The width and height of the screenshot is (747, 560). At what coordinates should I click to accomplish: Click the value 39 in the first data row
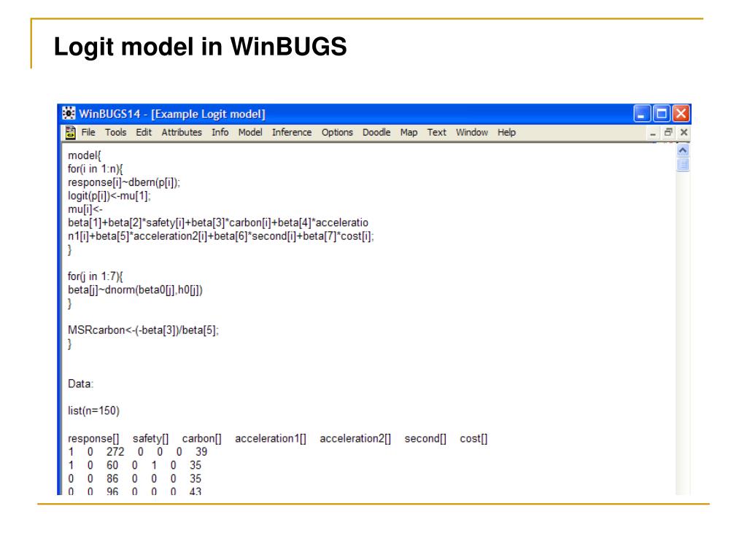pos(201,451)
